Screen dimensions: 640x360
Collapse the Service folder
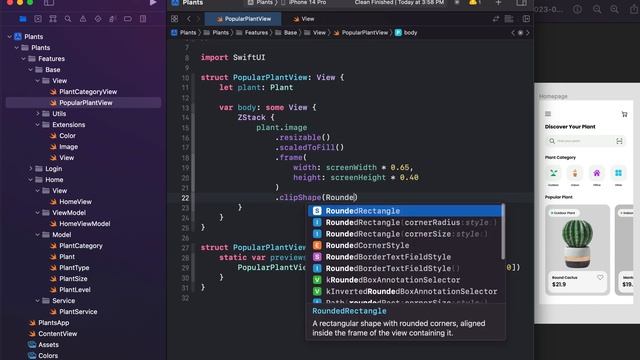pyautogui.click(x=38, y=301)
